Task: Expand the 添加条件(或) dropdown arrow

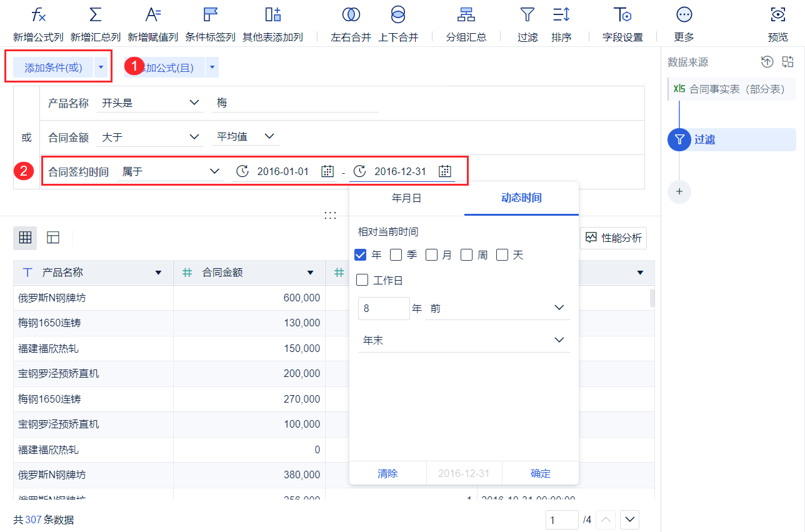Action: click(101, 67)
